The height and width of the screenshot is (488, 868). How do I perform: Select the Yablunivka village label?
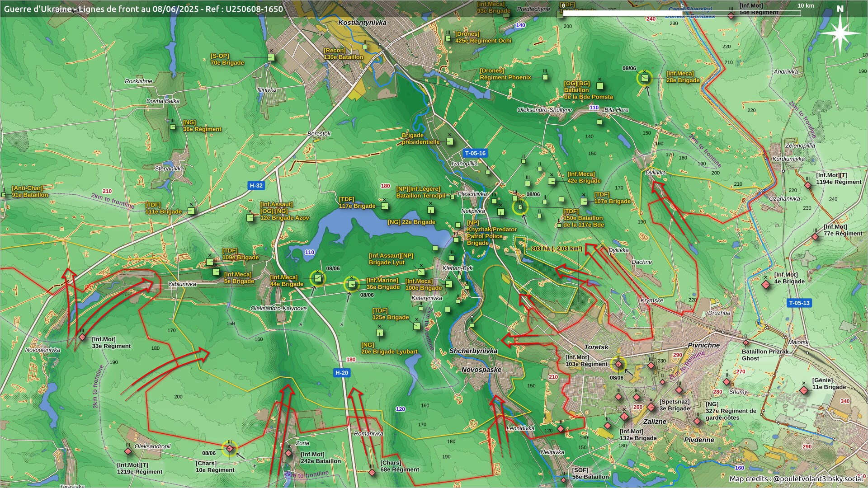[x=182, y=284]
